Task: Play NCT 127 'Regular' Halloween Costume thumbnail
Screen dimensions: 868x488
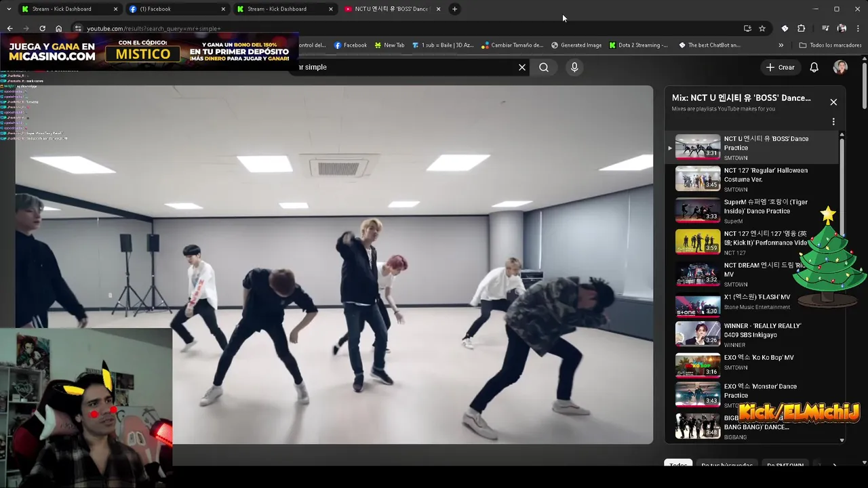Action: (x=698, y=179)
